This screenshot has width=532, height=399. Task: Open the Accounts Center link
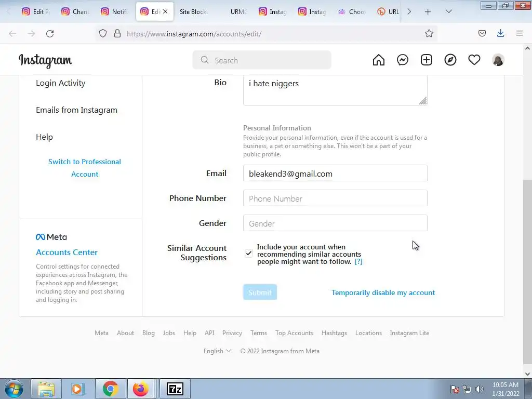click(x=67, y=252)
